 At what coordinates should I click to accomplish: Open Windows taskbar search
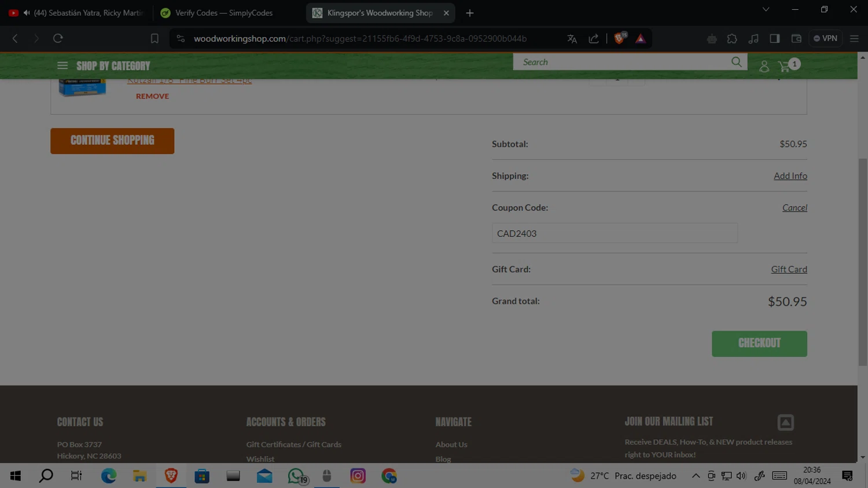coord(46,476)
